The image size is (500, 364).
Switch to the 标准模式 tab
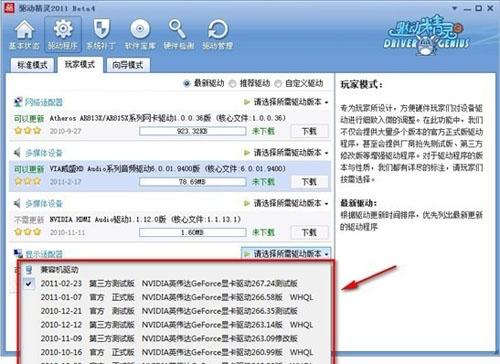(32, 65)
